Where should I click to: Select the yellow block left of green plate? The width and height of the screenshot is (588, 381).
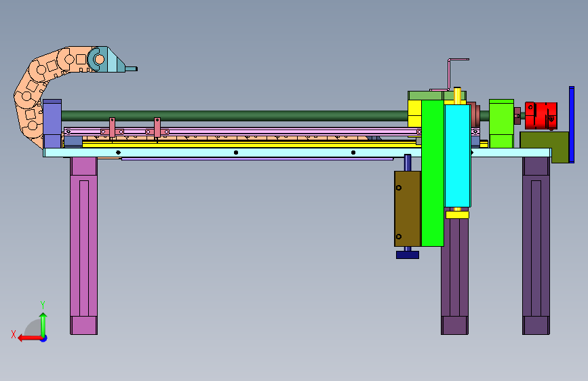pos(415,113)
